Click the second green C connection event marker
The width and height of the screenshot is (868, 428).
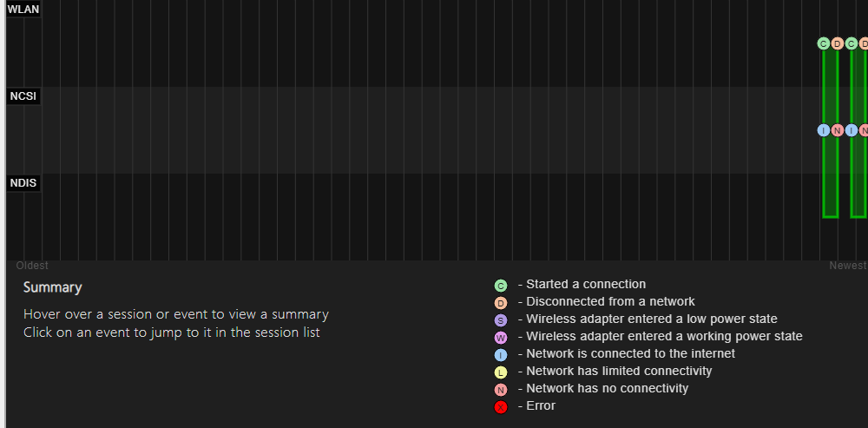click(852, 43)
